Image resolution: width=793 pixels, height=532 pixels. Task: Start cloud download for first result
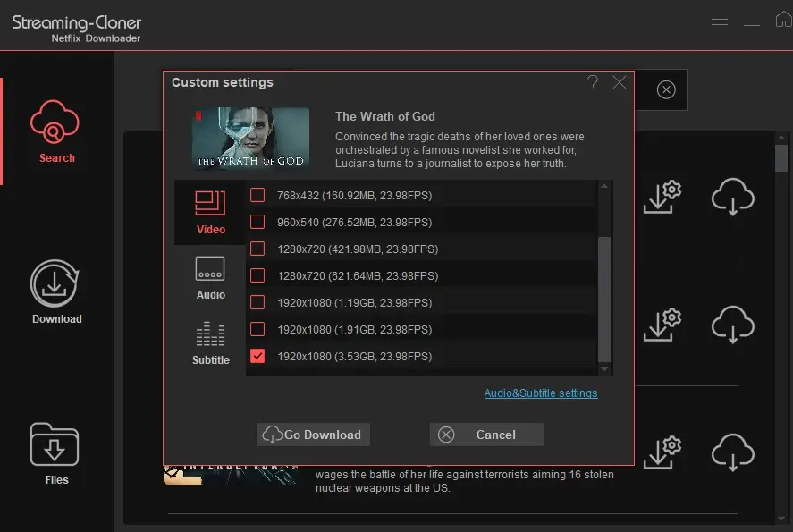coord(733,196)
